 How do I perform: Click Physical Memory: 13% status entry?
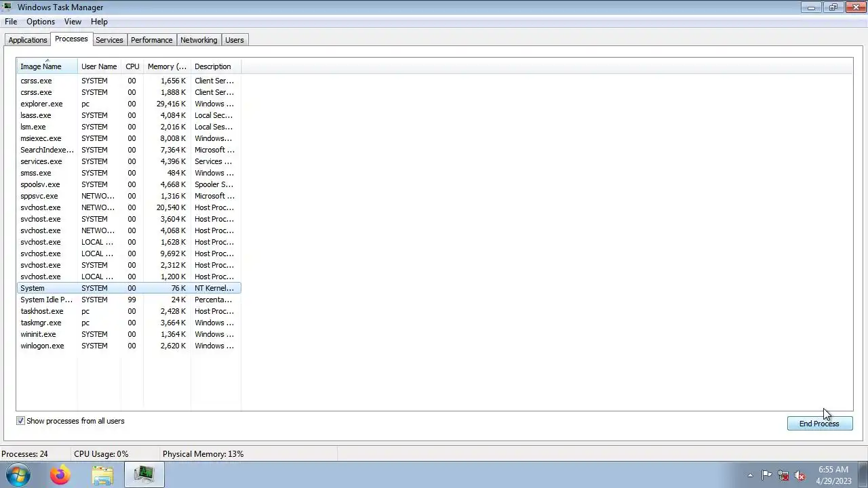tap(203, 454)
